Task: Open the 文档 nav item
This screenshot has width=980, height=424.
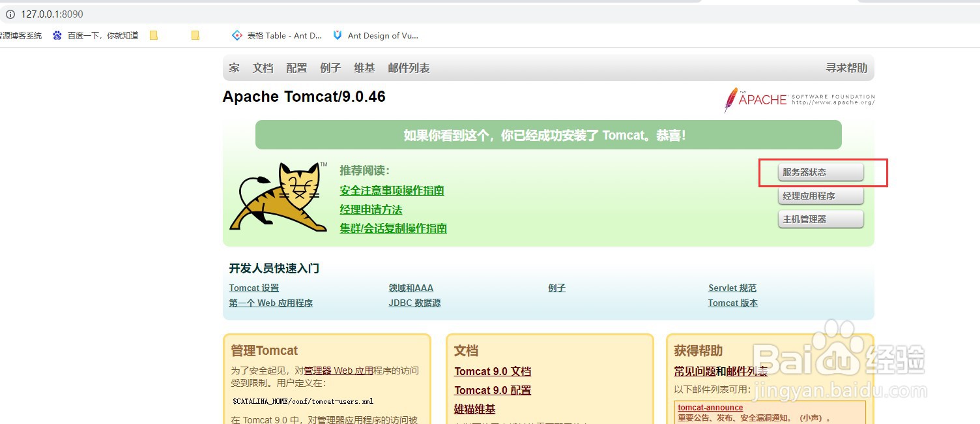Action: coord(263,68)
